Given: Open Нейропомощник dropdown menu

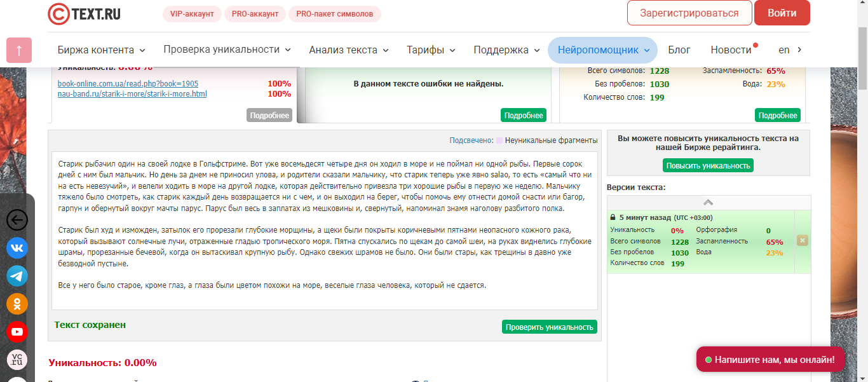Looking at the screenshot, I should pos(603,50).
